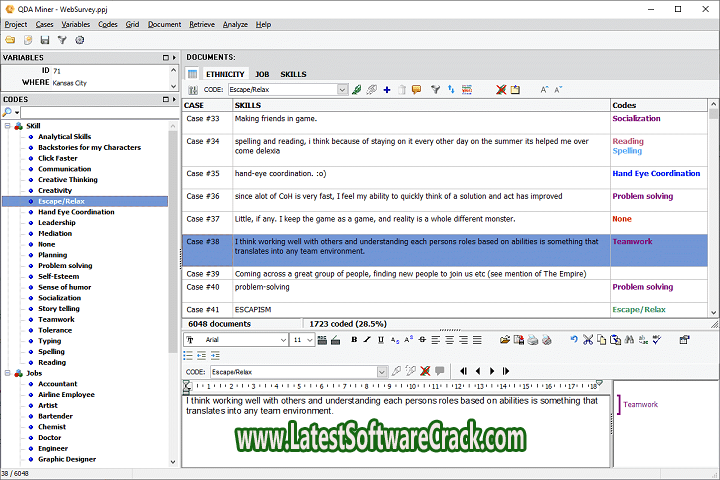Click the printer icon in editor toolbar

point(533,340)
